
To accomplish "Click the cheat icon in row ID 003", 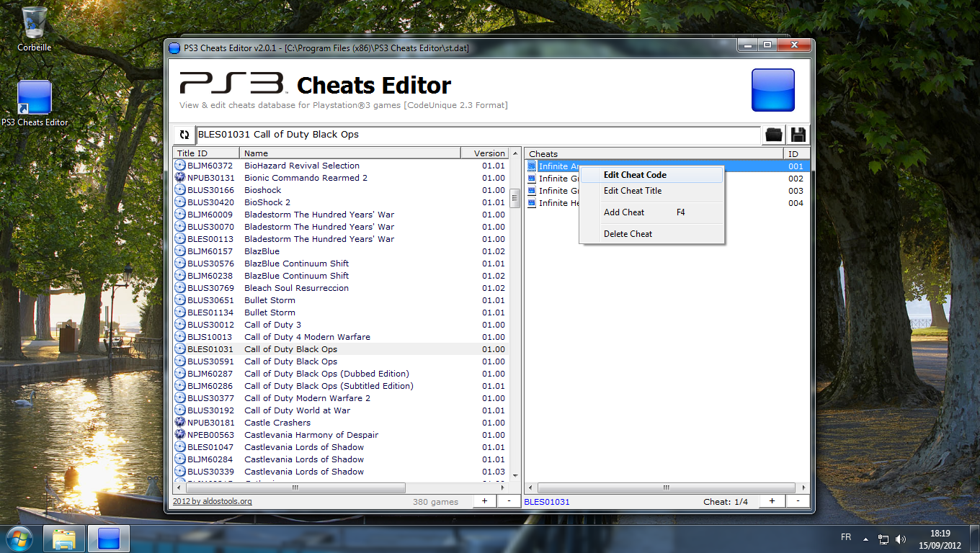I will point(532,191).
